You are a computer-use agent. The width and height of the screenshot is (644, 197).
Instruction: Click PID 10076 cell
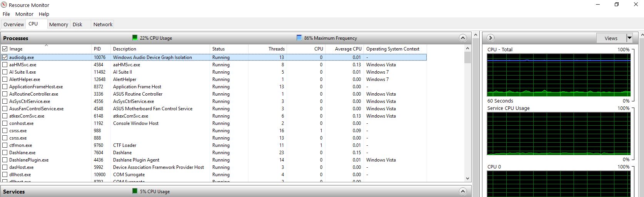tap(100, 57)
